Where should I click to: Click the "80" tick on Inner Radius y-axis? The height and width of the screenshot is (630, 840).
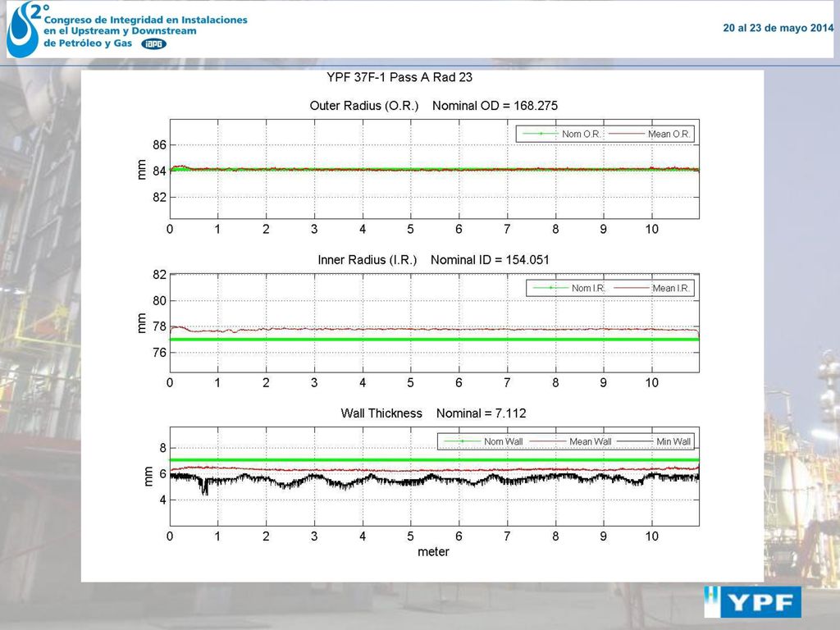click(x=160, y=300)
